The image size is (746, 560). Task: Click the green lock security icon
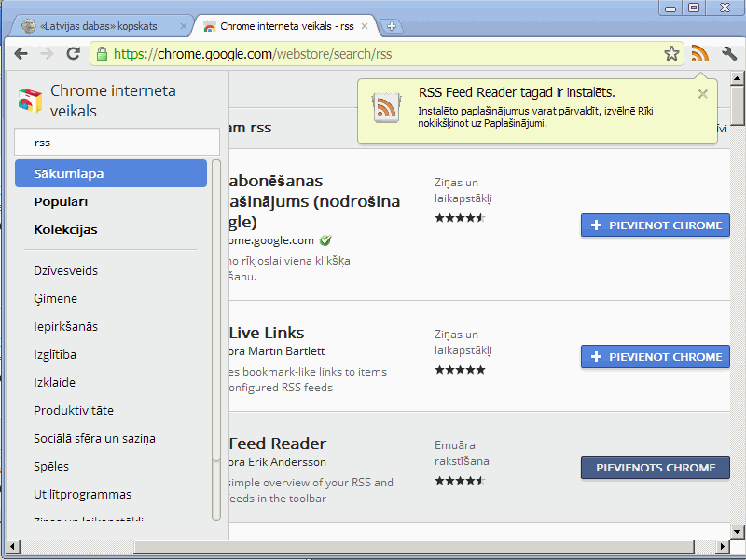click(x=102, y=54)
